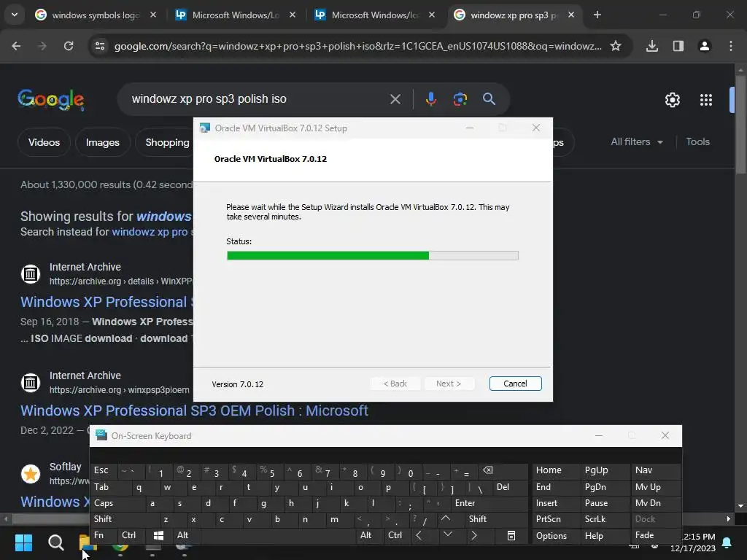Open Chrome three-dot menu
The image size is (747, 560).
[x=730, y=46]
